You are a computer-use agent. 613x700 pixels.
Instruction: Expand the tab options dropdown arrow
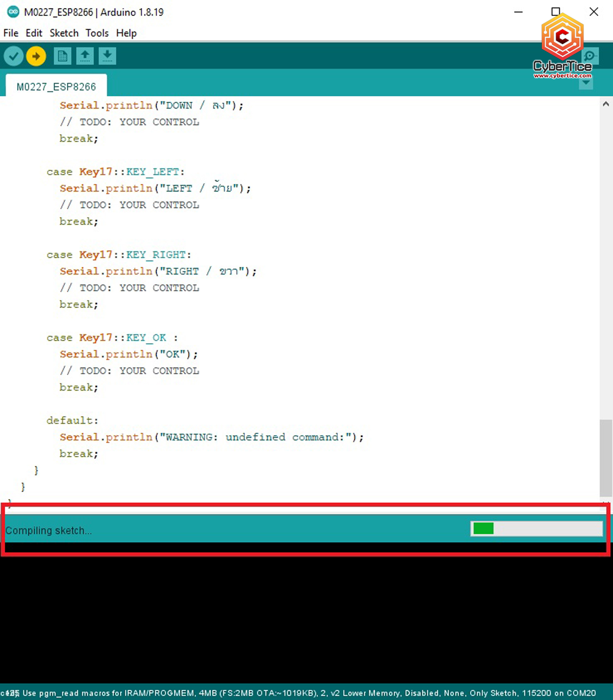coord(586,83)
